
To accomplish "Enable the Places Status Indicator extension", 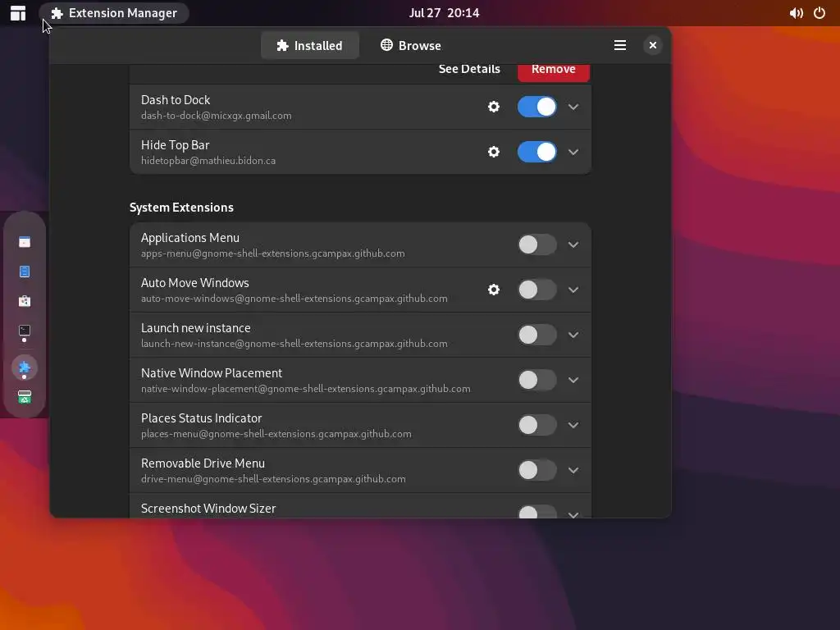I will [x=536, y=425].
